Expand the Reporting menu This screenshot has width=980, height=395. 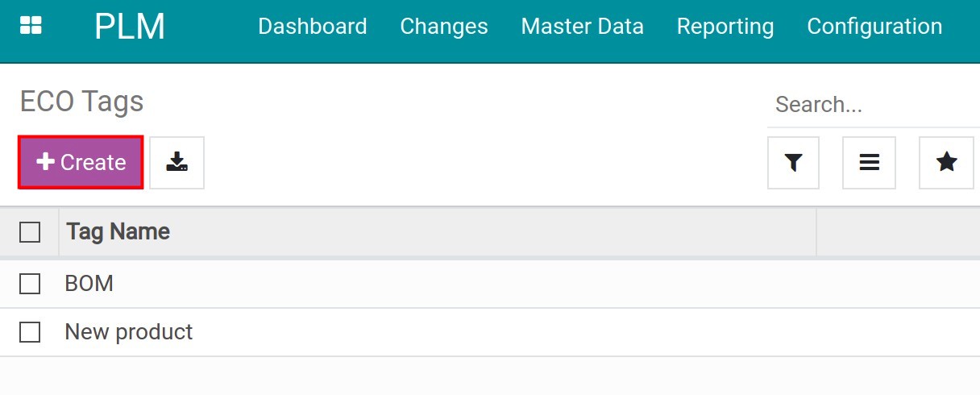click(725, 27)
